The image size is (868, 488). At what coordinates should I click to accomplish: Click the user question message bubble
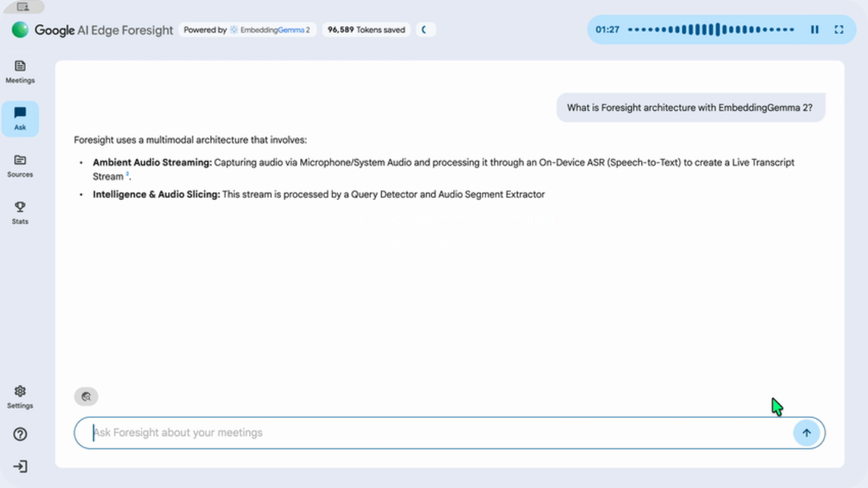point(690,107)
